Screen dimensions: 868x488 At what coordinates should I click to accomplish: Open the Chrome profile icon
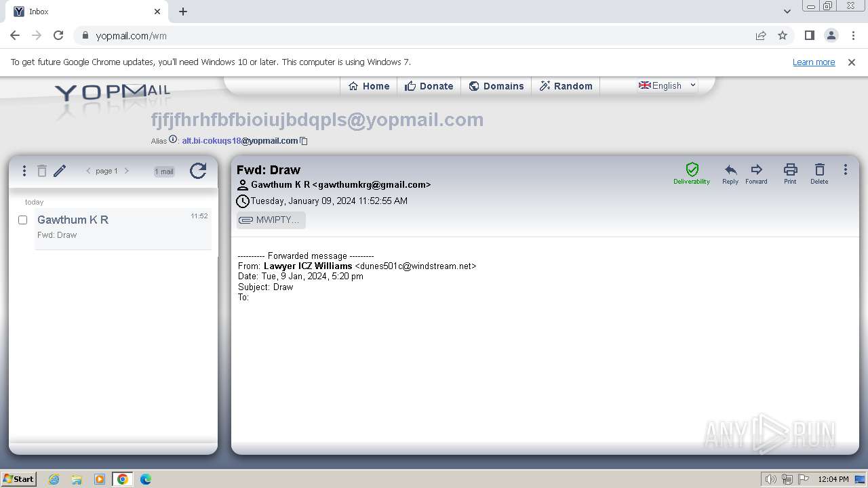(x=831, y=35)
